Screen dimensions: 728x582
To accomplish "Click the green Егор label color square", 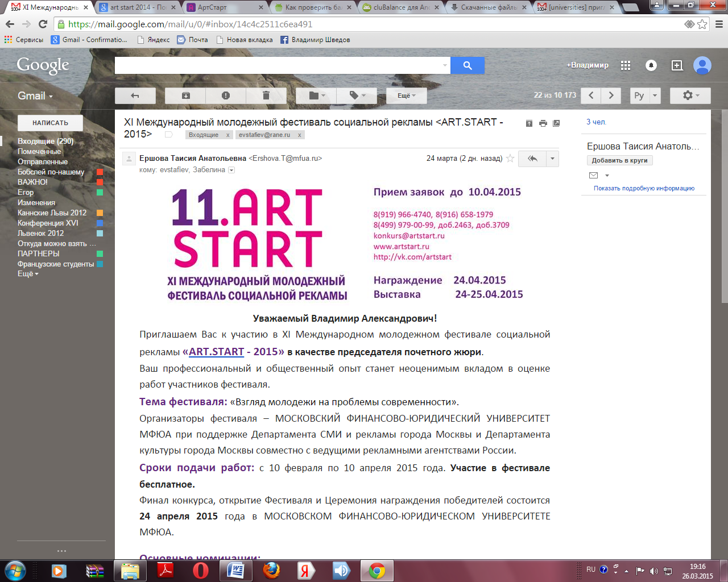I will tap(100, 192).
